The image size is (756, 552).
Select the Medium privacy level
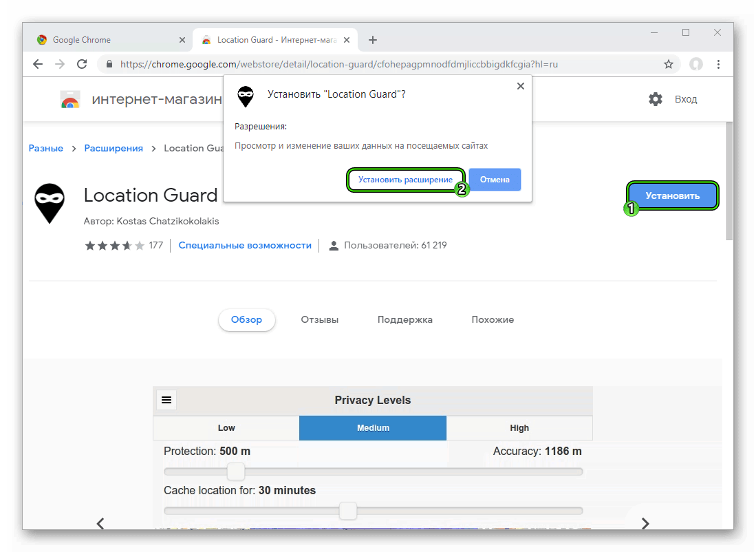(x=373, y=428)
